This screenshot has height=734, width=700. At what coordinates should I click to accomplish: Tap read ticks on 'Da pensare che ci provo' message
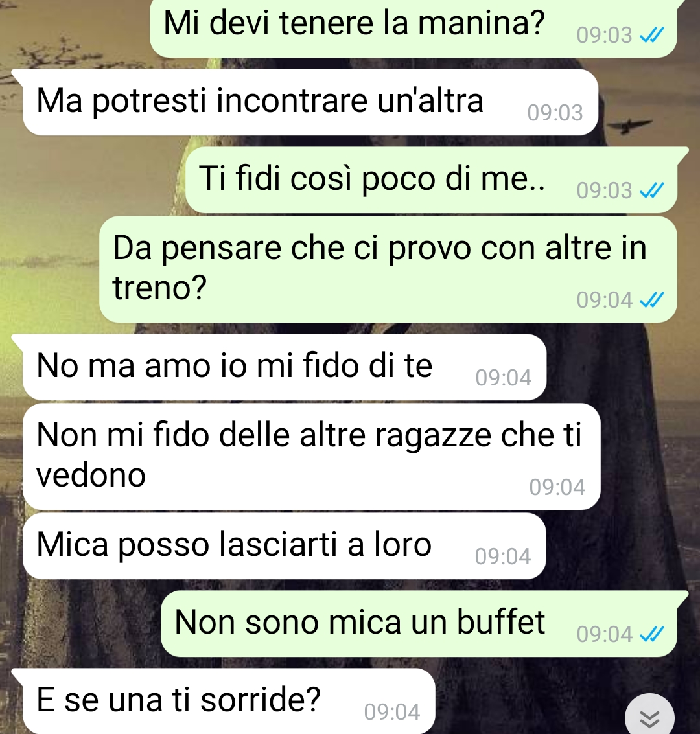click(652, 300)
